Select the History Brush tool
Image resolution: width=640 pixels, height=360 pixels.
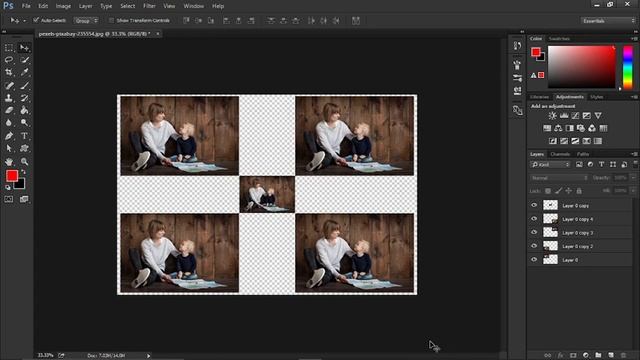(24, 98)
